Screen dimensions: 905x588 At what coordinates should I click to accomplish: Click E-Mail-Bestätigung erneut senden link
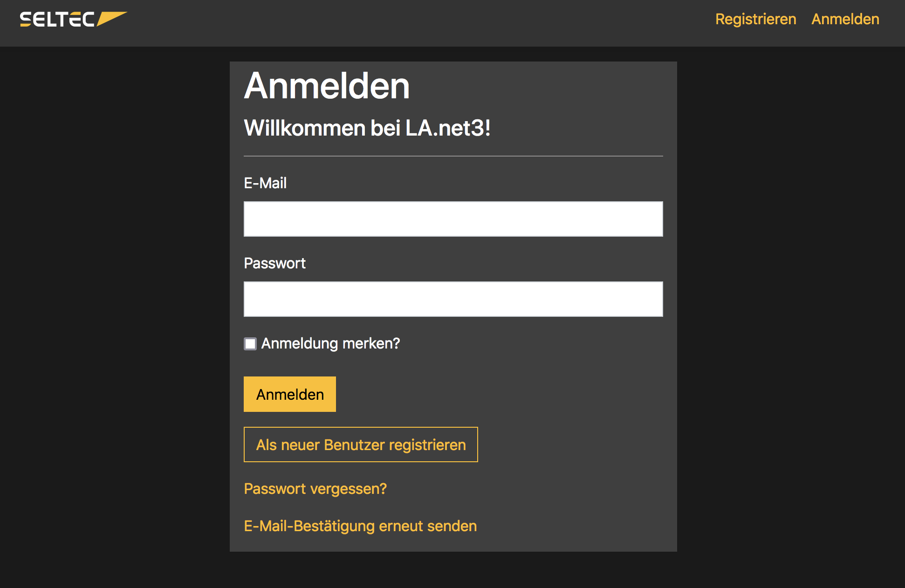360,526
